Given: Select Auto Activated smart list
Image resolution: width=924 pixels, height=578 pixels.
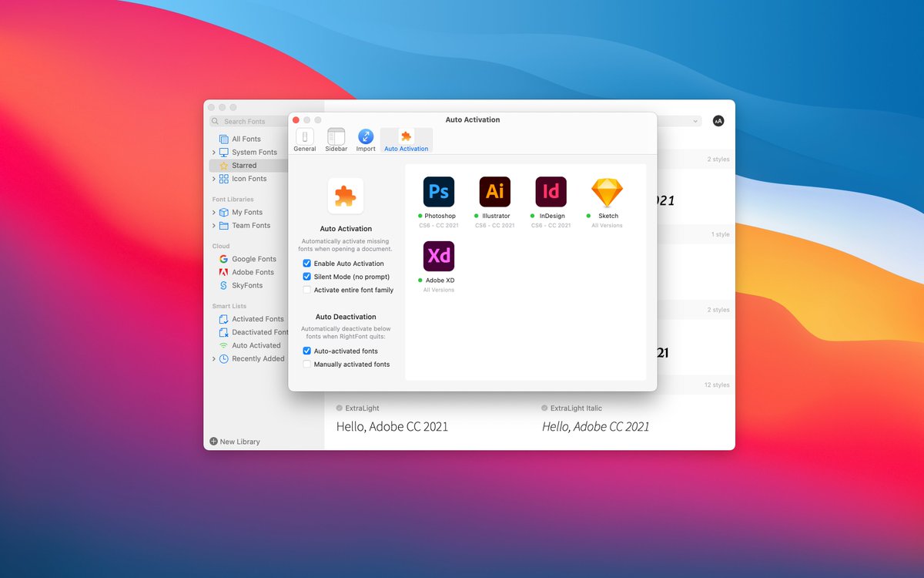Looking at the screenshot, I should pos(256,345).
